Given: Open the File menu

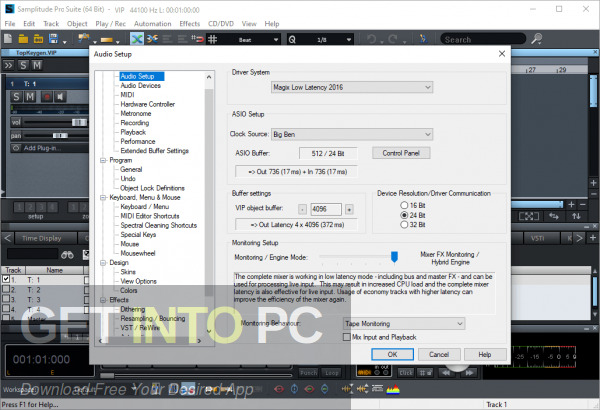Looking at the screenshot, I should pyautogui.click(x=10, y=24).
